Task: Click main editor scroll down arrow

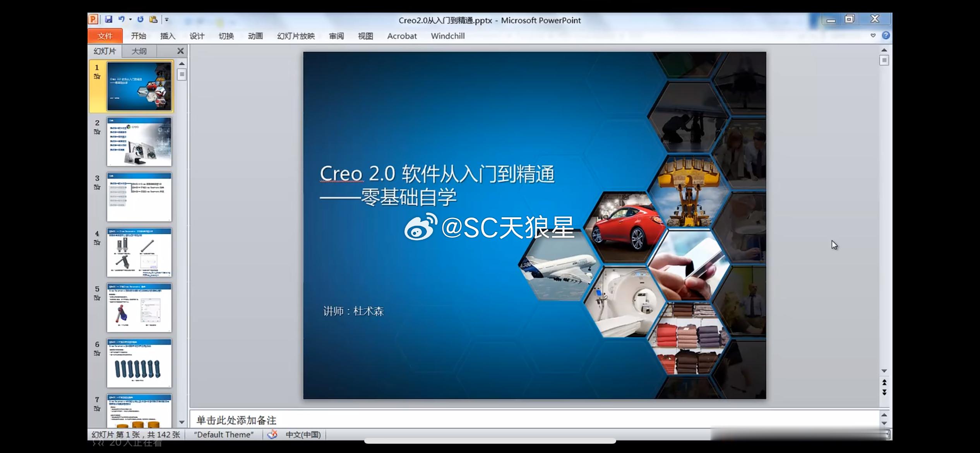Action: pos(884,371)
